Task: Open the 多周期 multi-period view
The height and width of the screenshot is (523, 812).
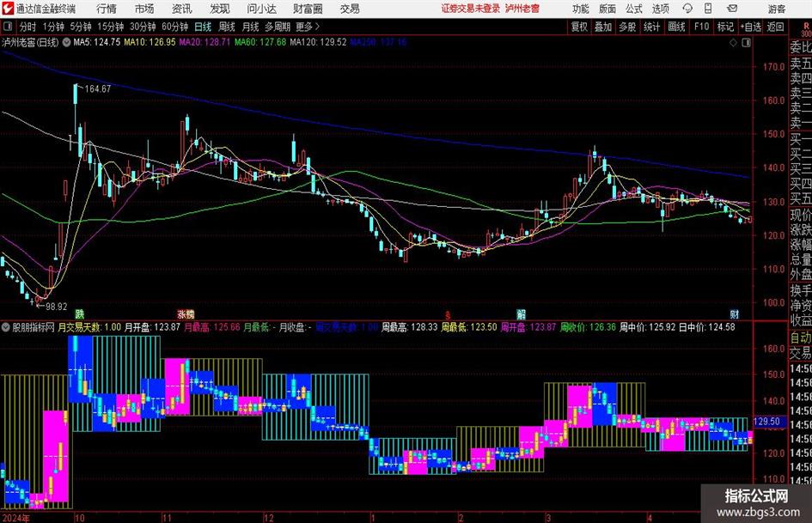Action: 278,27
